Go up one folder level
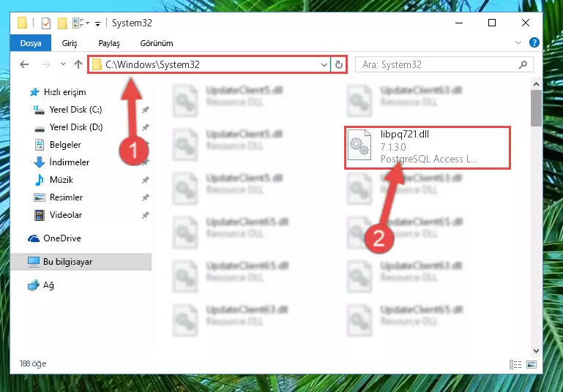The width and height of the screenshot is (563, 392). click(78, 64)
